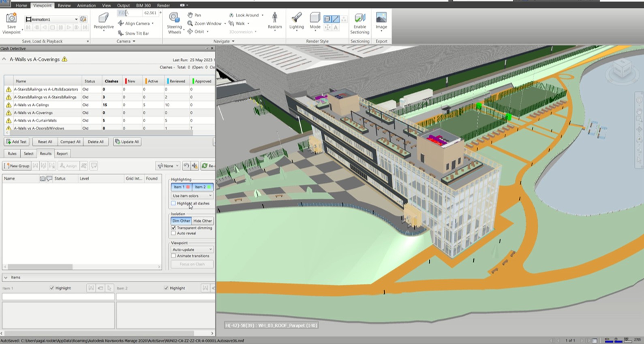Enable Animate transitions checkbox

[x=173, y=256]
